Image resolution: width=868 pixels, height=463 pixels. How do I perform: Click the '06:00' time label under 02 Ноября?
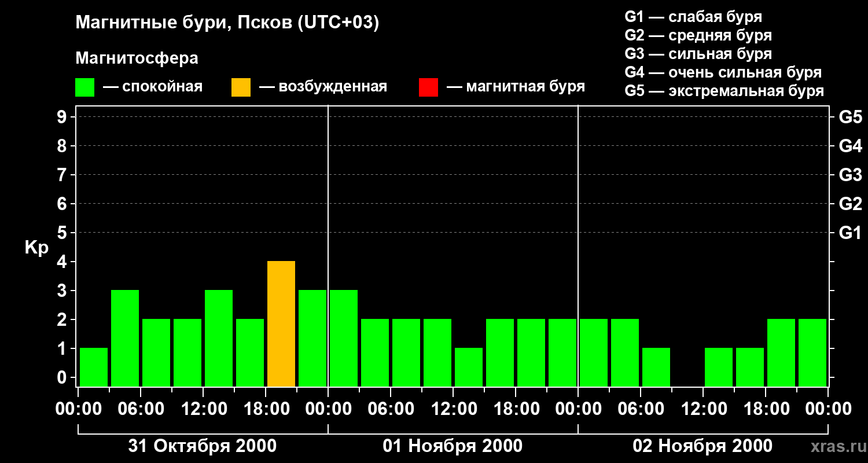point(641,409)
